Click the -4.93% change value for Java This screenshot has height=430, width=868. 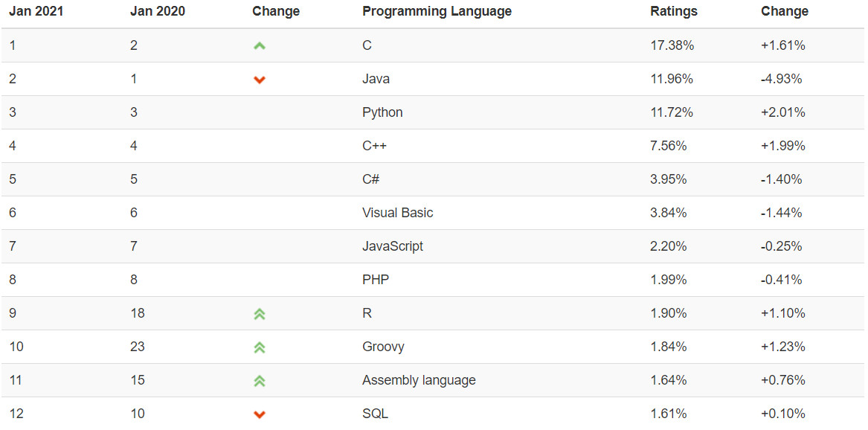coord(781,79)
